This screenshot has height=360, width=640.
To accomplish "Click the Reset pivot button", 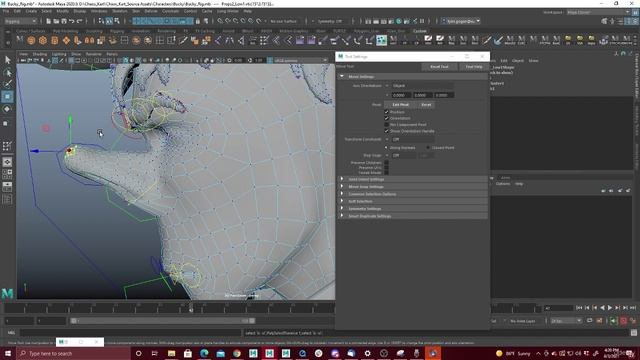I will click(426, 104).
